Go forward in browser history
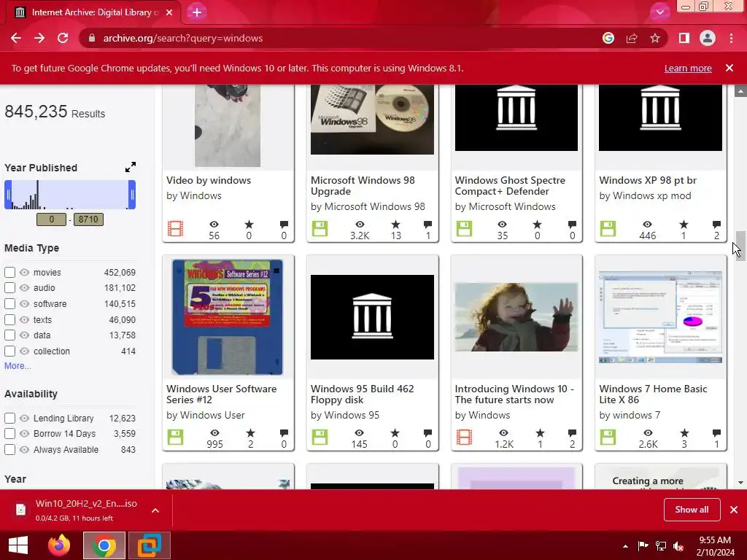 click(x=39, y=38)
